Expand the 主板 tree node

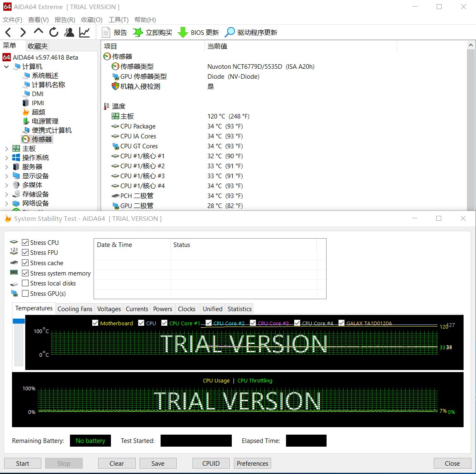coord(6,149)
